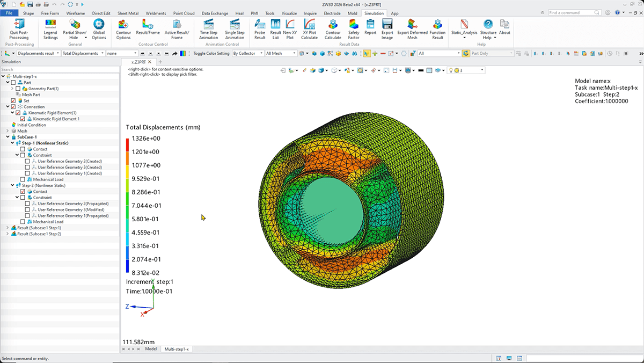Open the File menu
The width and height of the screenshot is (644, 363).
coord(9,13)
